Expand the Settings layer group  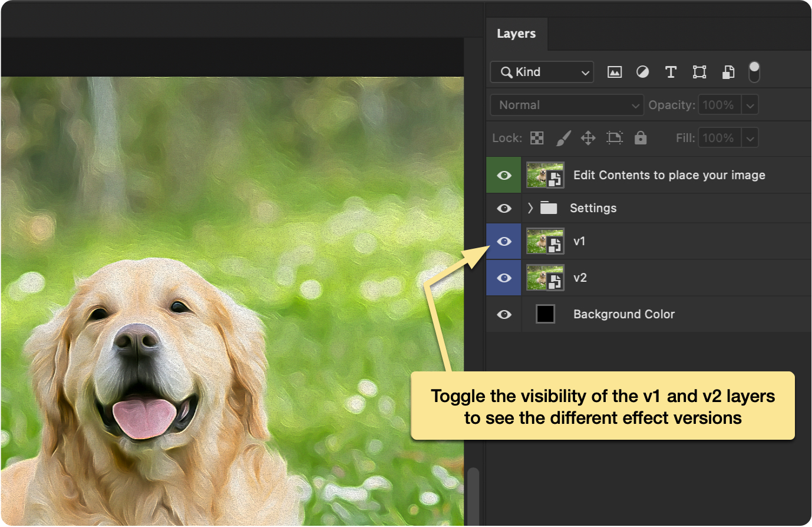(x=530, y=208)
